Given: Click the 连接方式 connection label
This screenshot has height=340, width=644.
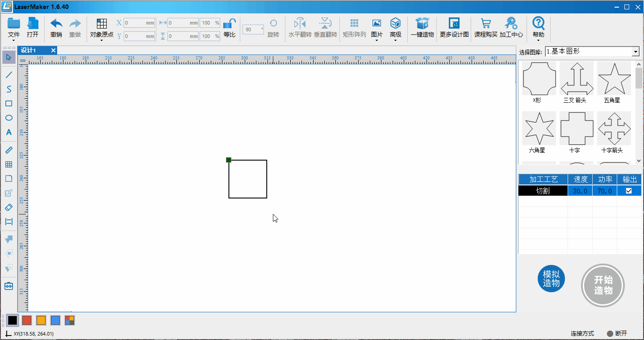Looking at the screenshot, I should [x=582, y=333].
